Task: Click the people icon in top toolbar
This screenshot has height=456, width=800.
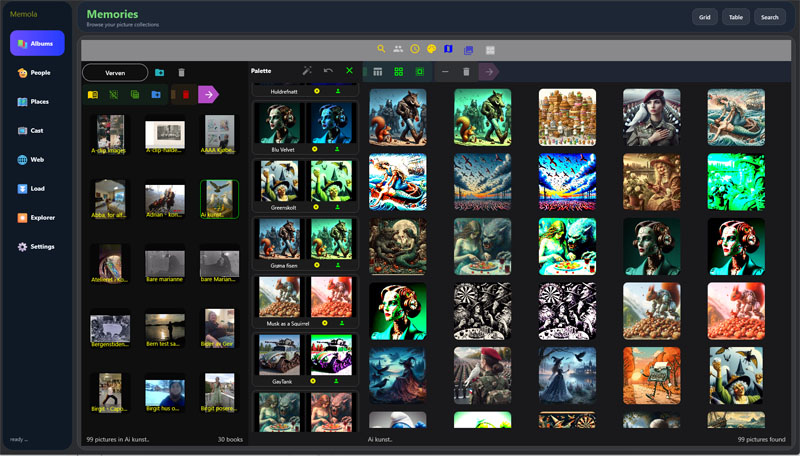Action: pos(398,49)
